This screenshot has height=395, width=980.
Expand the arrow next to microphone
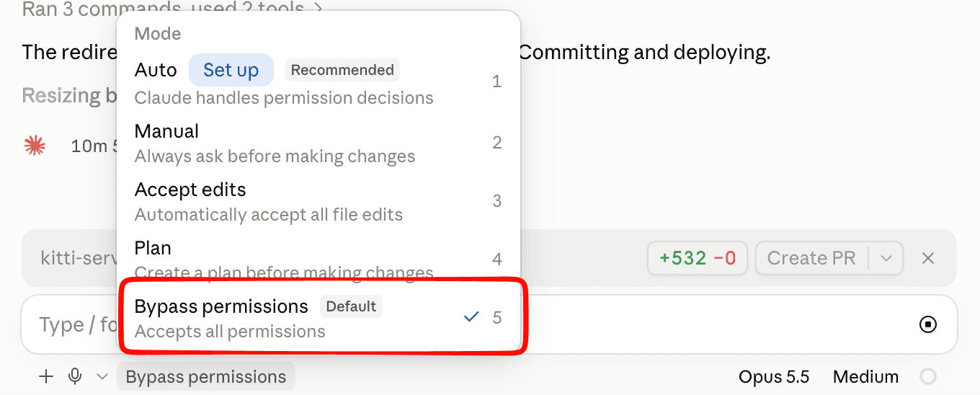pos(102,376)
